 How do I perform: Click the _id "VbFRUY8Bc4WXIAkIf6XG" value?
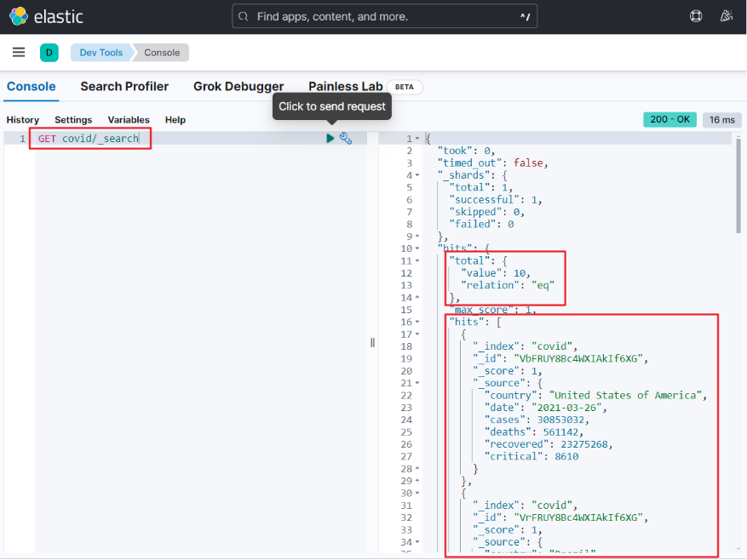tap(578, 358)
